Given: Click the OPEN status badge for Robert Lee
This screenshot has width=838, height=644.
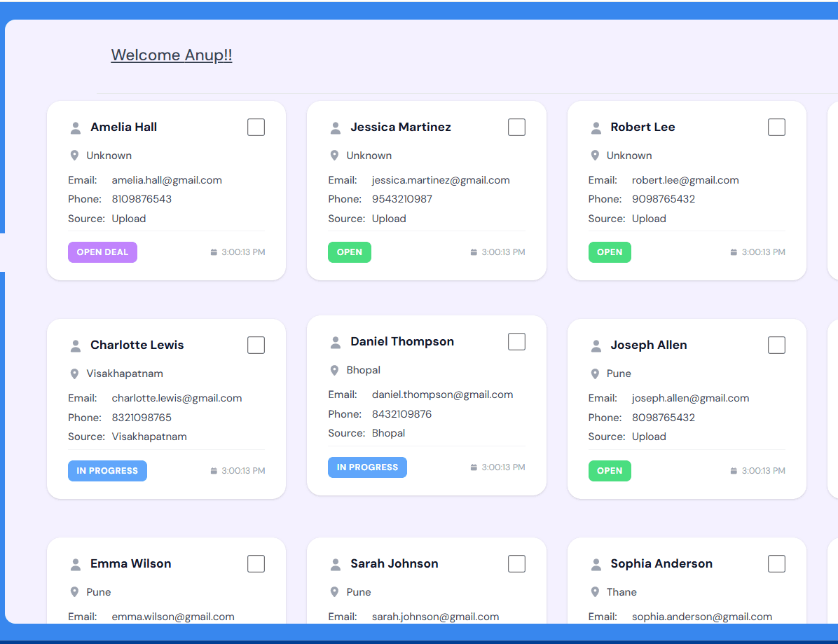Looking at the screenshot, I should tap(610, 252).
